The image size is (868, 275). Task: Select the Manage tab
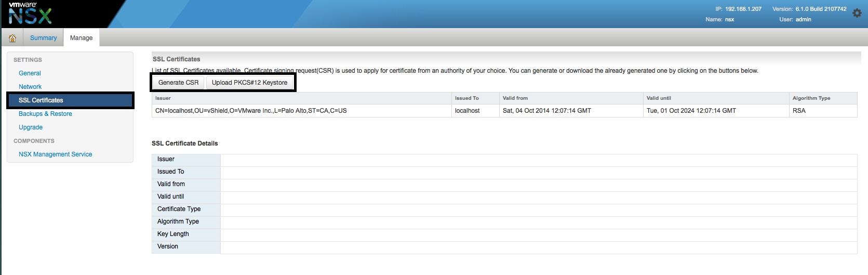[x=81, y=38]
